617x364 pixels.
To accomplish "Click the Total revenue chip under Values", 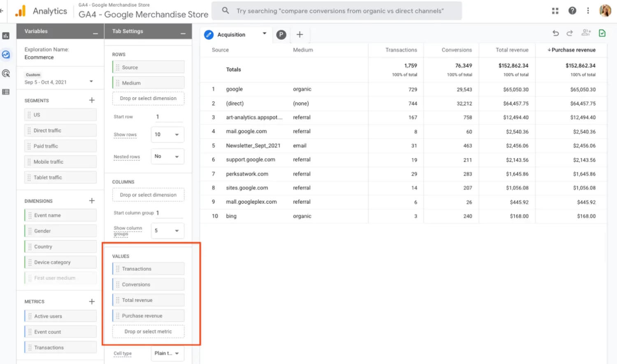I will [x=148, y=300].
